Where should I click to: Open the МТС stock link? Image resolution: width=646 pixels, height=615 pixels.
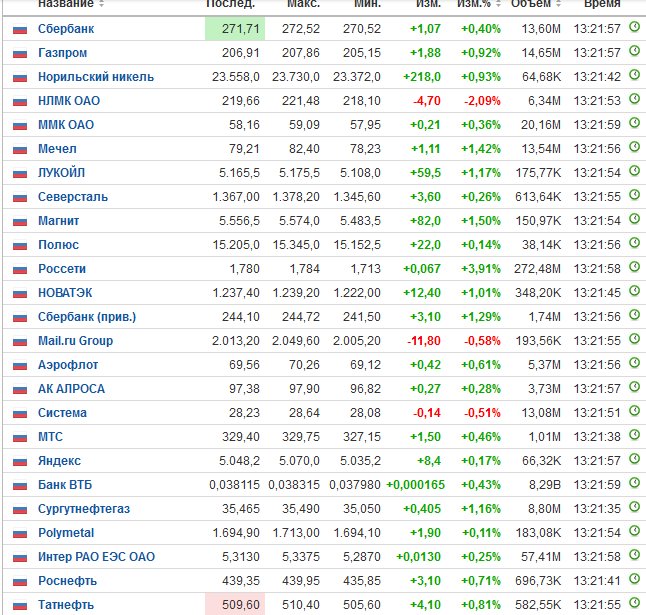tap(50, 437)
